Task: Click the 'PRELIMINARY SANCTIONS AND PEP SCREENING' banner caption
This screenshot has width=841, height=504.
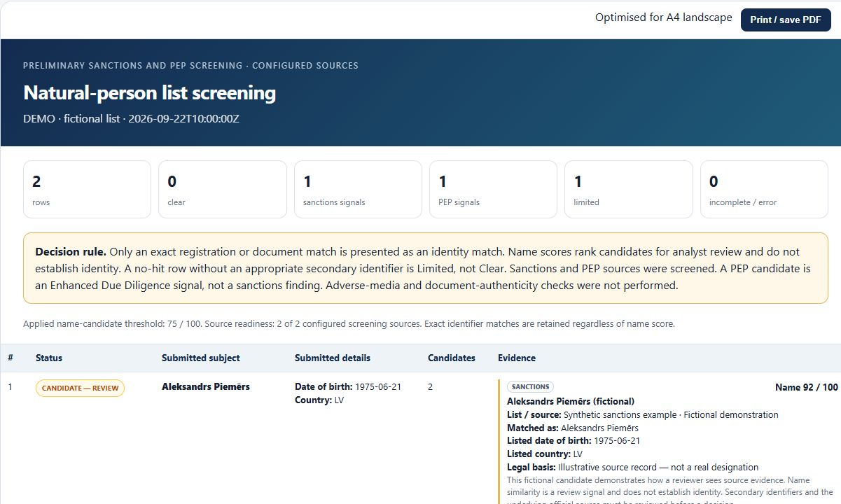Action: tap(190, 65)
